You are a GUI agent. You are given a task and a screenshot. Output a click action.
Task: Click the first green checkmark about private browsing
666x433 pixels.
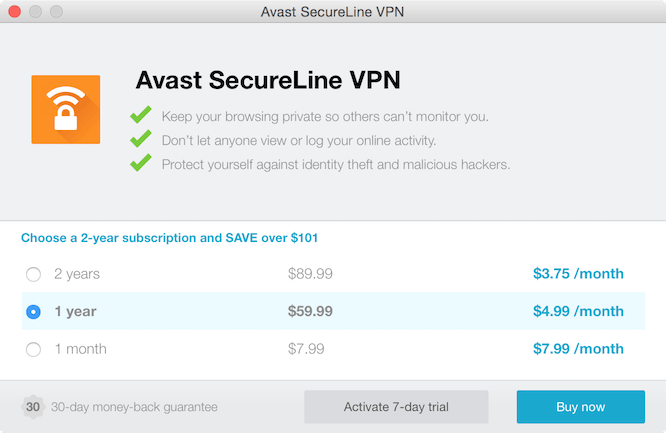141,115
